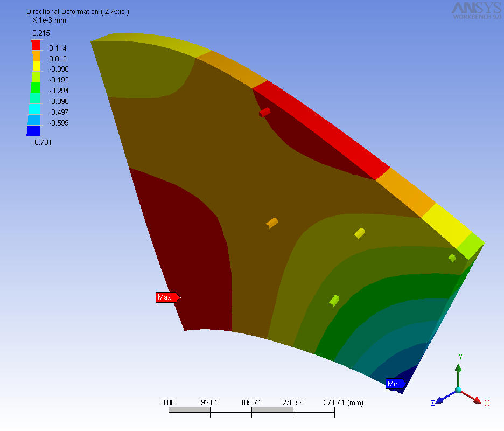Select the red legend color band

36,45
